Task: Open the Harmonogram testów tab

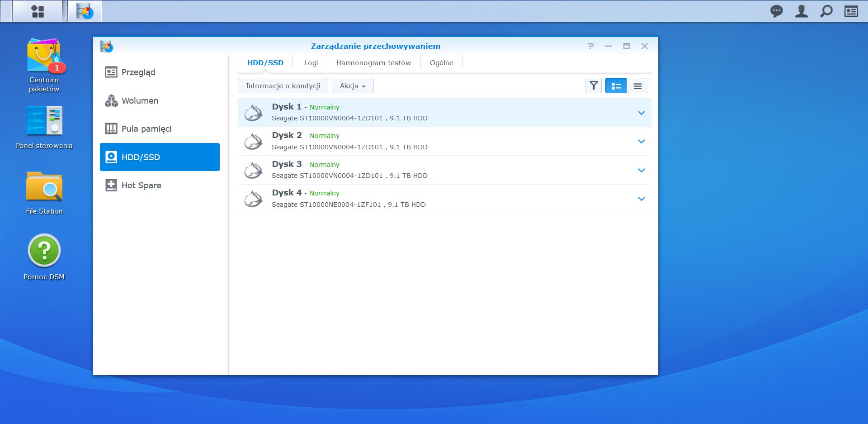Action: click(x=373, y=62)
